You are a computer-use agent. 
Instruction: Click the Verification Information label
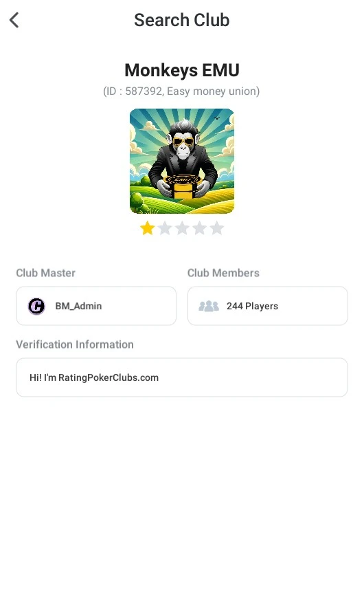75,344
